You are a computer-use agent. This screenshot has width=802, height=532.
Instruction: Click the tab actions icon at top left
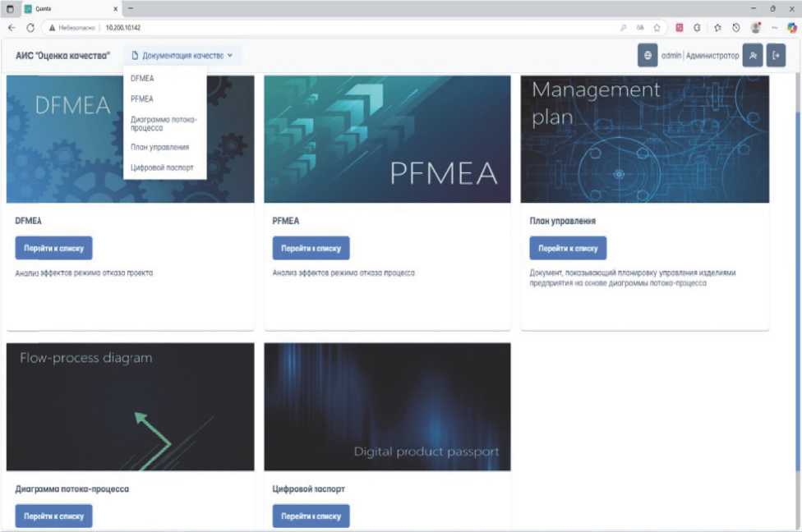coord(10,9)
